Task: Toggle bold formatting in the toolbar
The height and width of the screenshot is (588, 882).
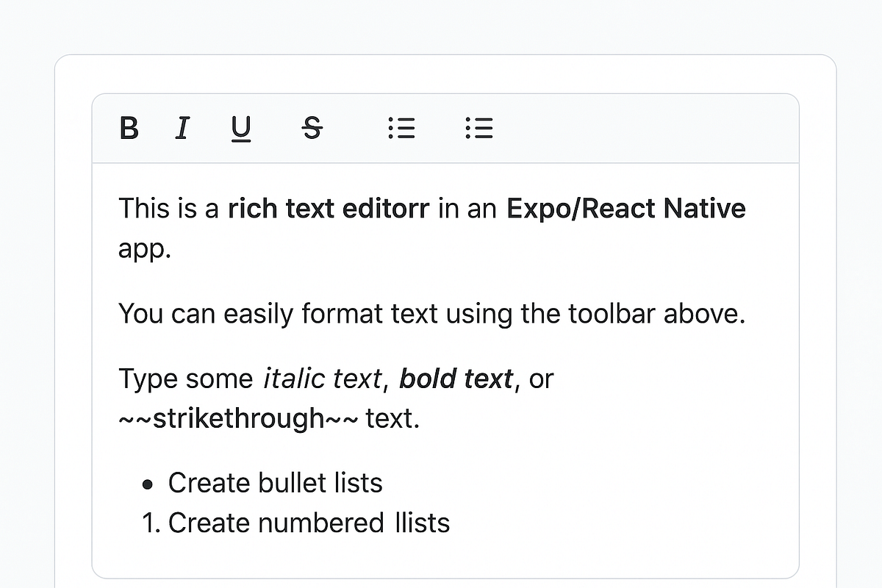Action: 129,129
